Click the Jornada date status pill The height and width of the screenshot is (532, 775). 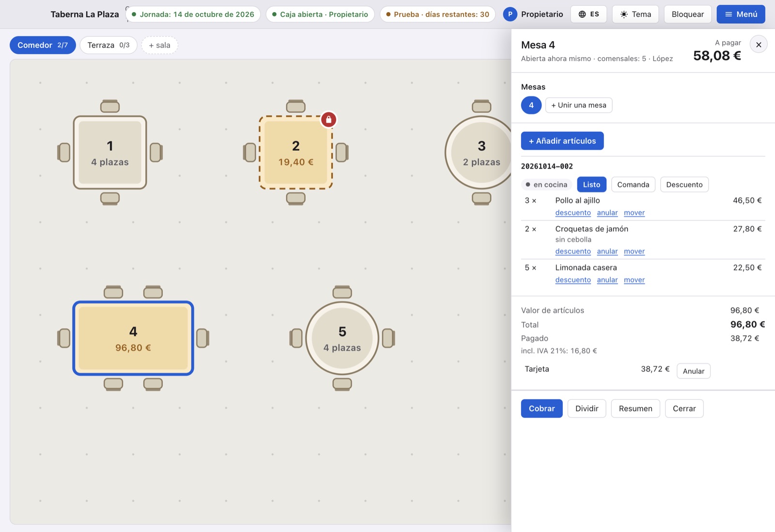click(193, 14)
